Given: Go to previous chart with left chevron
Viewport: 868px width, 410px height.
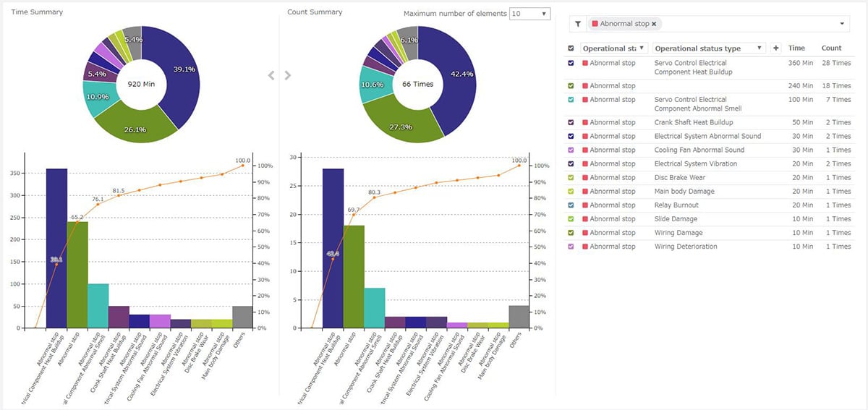Looking at the screenshot, I should pyautogui.click(x=271, y=75).
